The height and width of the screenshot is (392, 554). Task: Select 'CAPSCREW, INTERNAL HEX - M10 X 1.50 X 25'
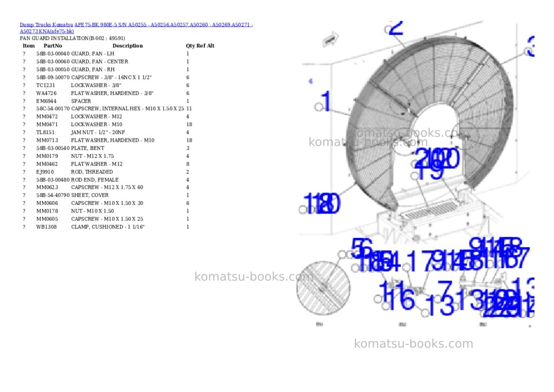click(x=128, y=109)
